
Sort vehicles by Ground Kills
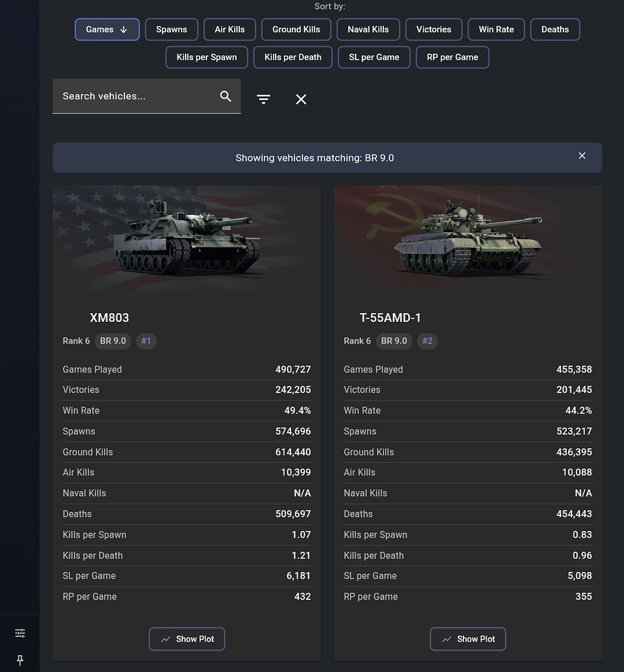[297, 30]
